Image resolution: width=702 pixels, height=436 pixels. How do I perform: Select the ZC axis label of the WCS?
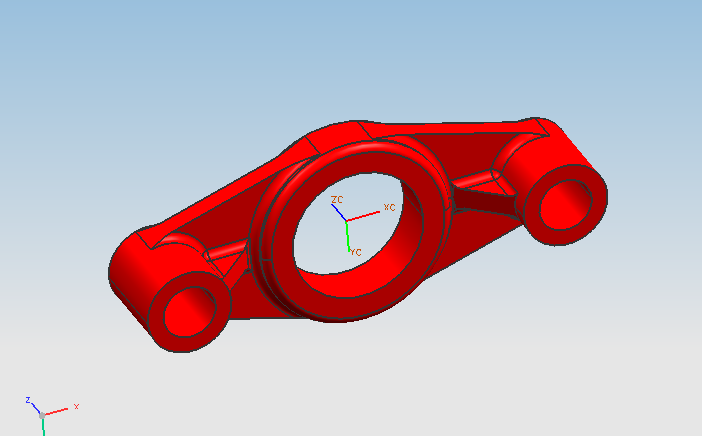[337, 200]
